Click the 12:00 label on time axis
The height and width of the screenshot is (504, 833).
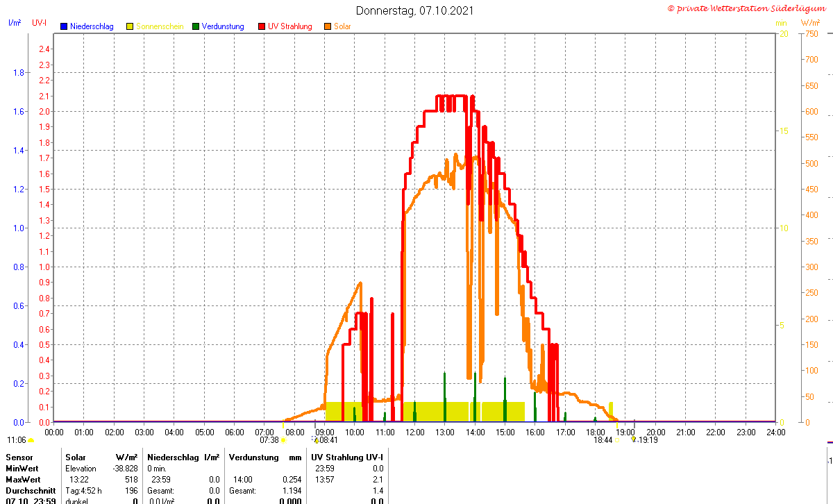click(415, 432)
